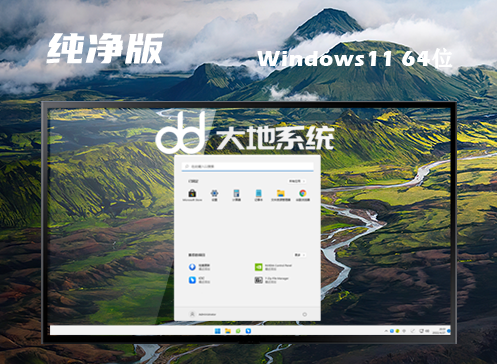This screenshot has height=364, width=497.
Task: Click the yellow-green system tray icon
Action: pyautogui.click(x=398, y=331)
